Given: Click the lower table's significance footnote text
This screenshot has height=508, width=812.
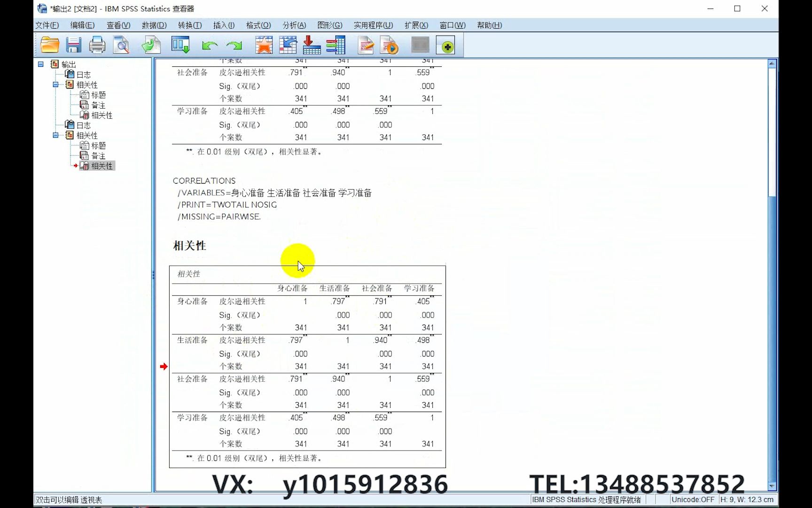Looking at the screenshot, I should 254,458.
